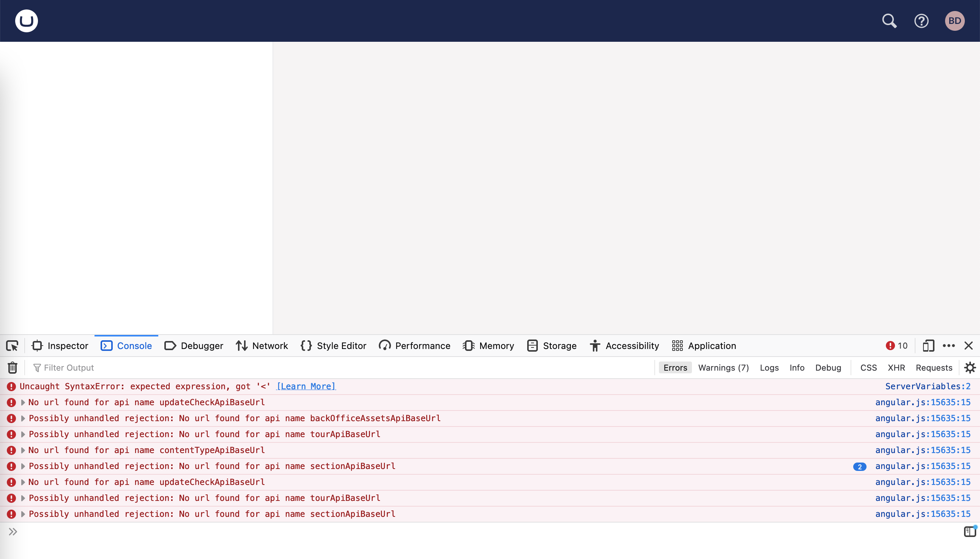
Task: Clear the console output with trash icon
Action: click(x=12, y=368)
